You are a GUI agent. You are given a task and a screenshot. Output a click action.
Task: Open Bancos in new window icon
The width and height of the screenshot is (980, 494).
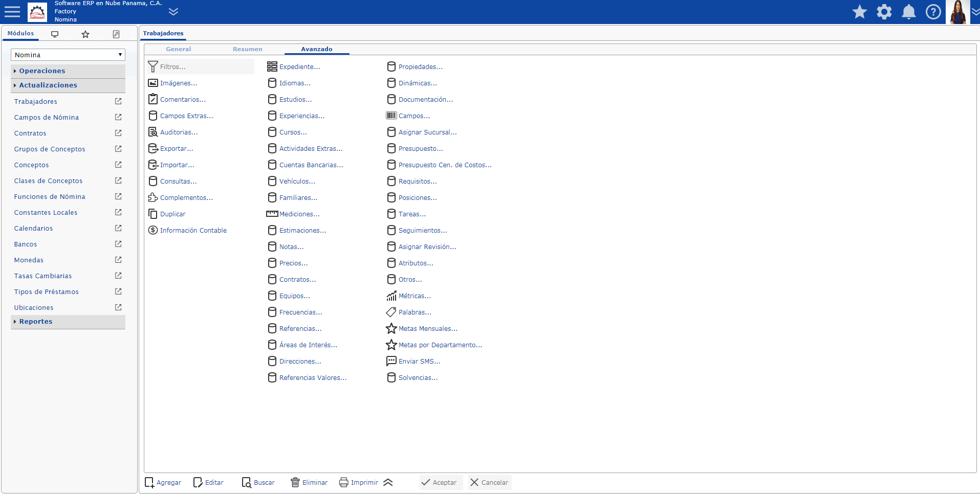118,244
